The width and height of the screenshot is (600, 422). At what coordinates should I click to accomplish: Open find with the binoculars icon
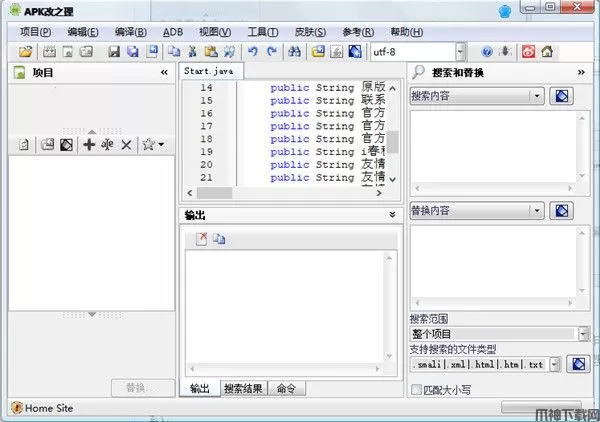(x=294, y=51)
